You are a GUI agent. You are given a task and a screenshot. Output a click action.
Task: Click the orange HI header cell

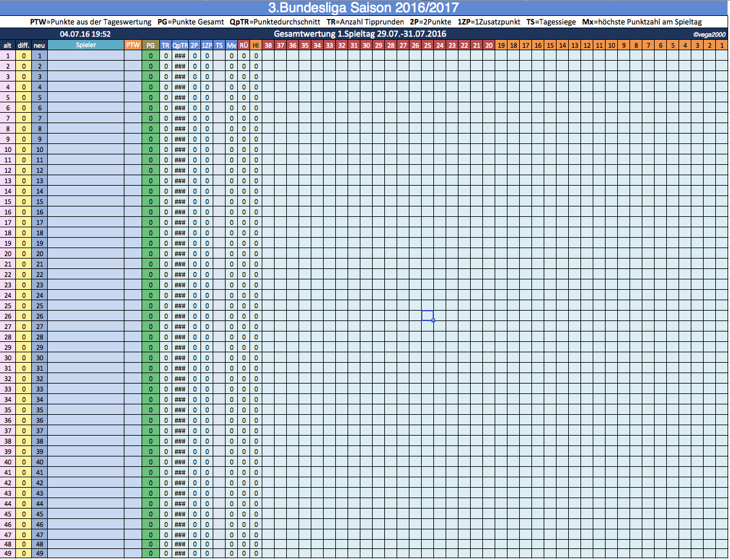256,45
